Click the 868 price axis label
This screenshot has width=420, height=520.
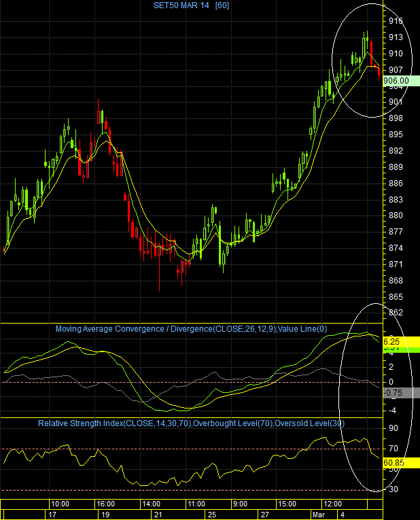396,280
